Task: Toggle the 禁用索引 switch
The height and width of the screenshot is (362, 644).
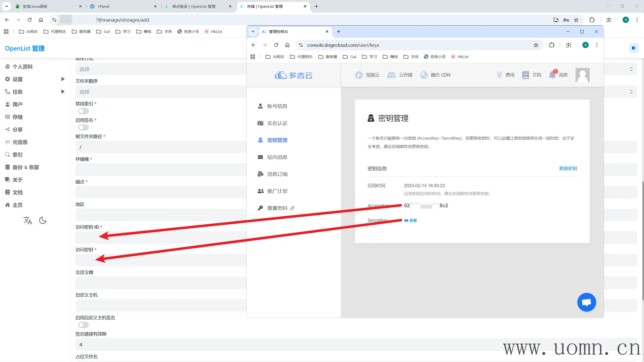Action: click(x=83, y=111)
